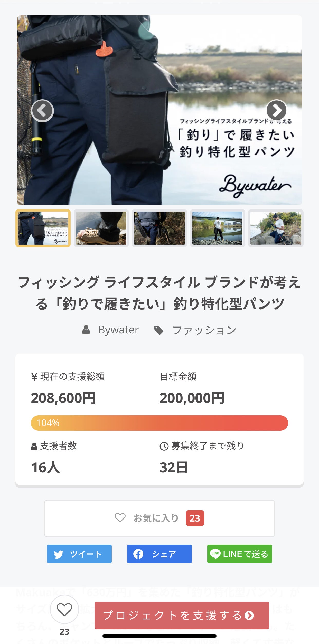319x644 pixels.
Task: Toggle the お気に入り favorite button
Action: pos(159,518)
